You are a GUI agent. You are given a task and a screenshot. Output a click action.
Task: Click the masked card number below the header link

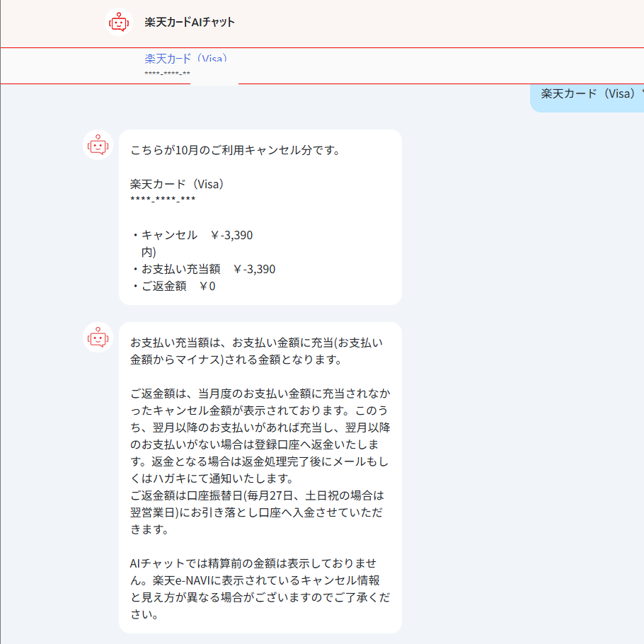pos(167,74)
